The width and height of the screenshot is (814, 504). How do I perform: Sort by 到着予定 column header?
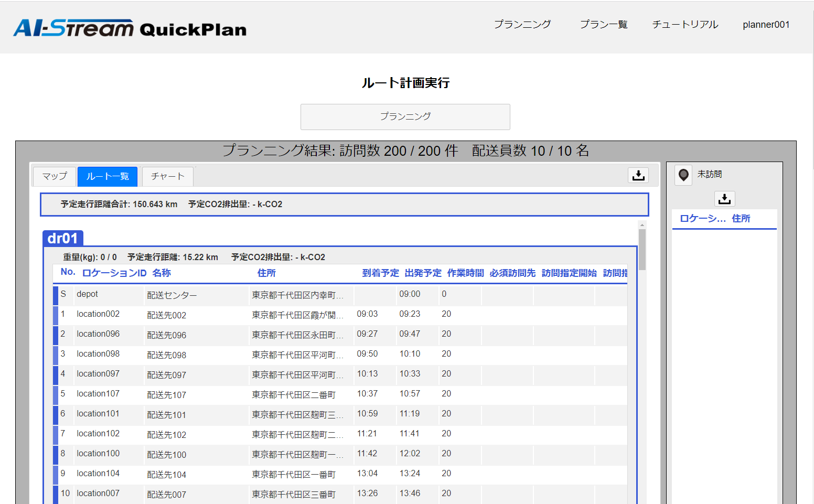(x=380, y=273)
